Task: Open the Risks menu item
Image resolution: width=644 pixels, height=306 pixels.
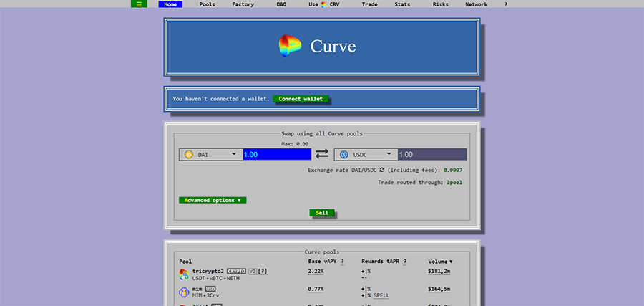Action: click(x=441, y=4)
